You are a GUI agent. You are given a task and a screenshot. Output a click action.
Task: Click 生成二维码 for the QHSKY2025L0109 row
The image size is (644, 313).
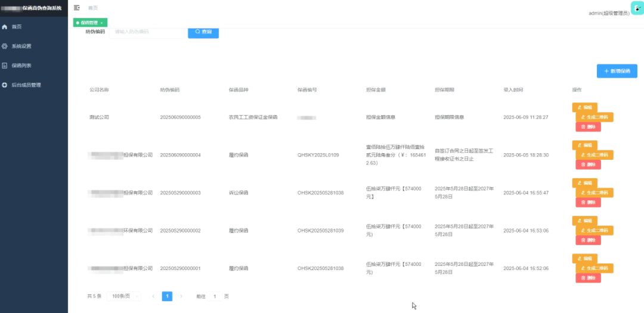click(x=594, y=155)
